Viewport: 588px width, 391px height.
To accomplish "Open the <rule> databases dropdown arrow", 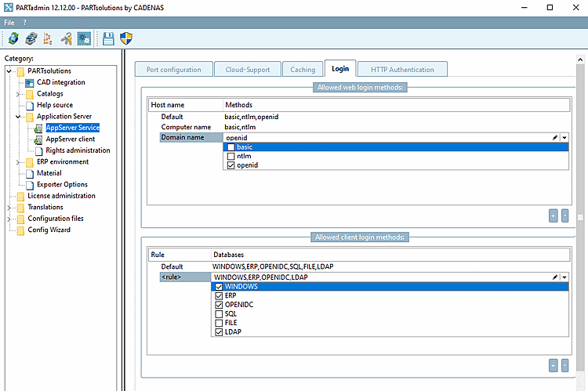I will pyautogui.click(x=564, y=277).
